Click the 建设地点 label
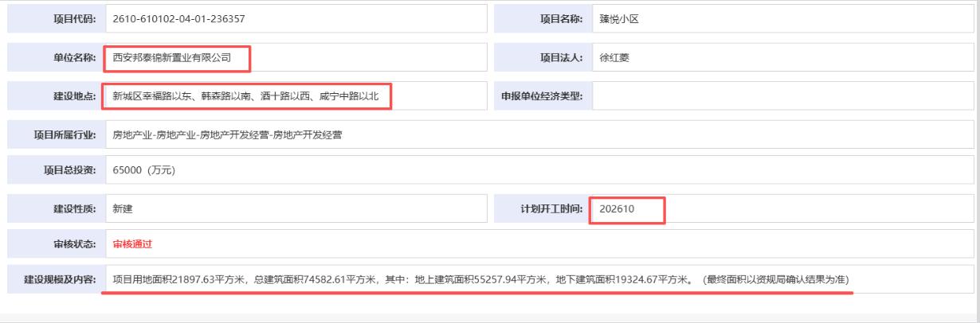 (x=73, y=96)
